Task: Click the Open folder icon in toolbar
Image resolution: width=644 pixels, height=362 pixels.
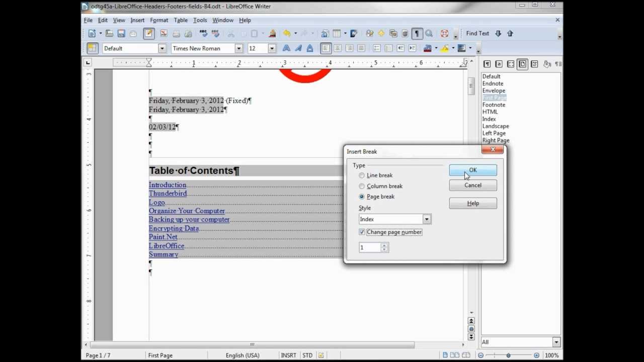Action: [x=109, y=33]
